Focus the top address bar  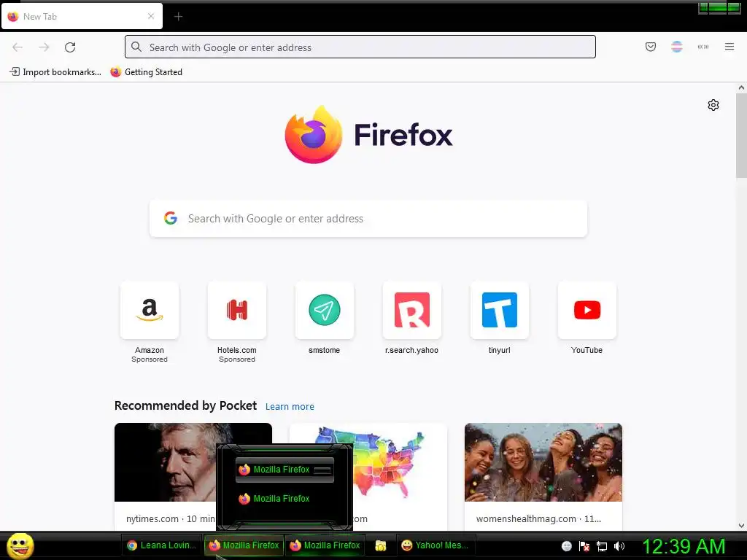point(360,47)
